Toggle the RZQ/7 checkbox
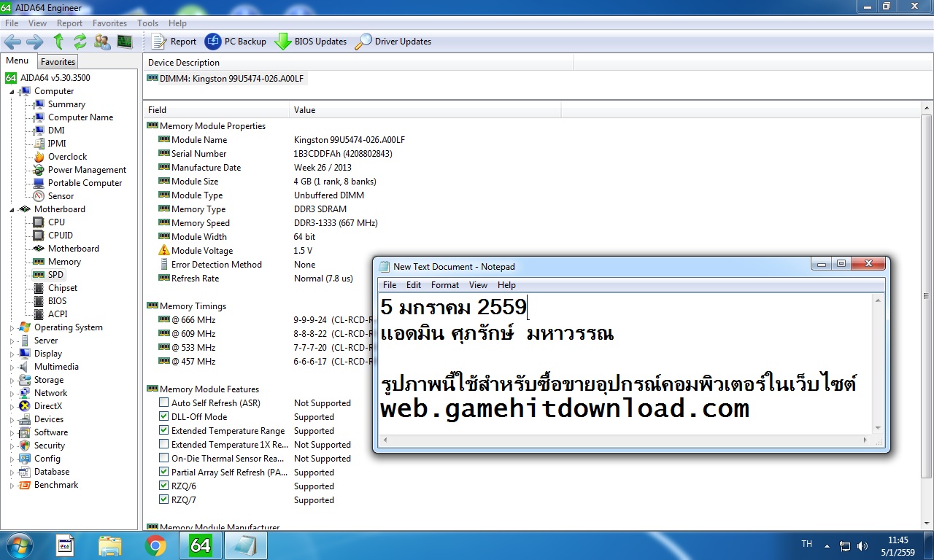 [164, 499]
